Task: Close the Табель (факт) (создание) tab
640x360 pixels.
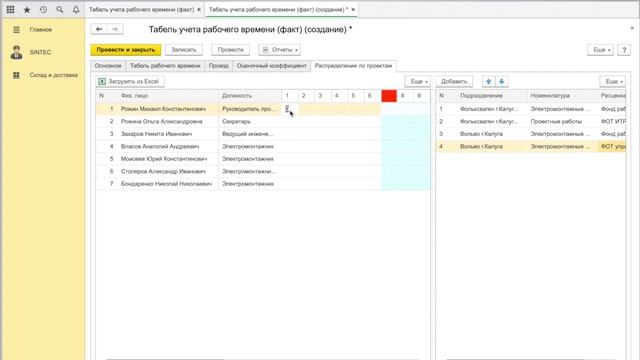Action: tap(353, 9)
